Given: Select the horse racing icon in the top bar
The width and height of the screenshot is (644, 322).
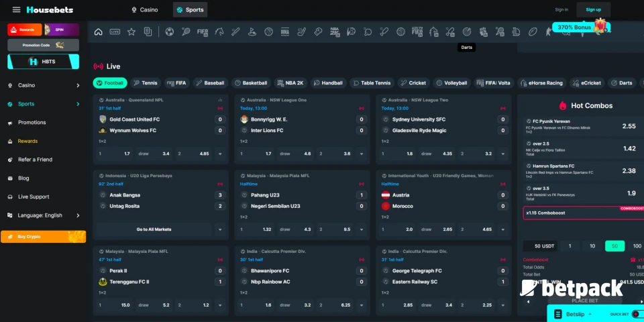Looking at the screenshot, I should (219, 32).
